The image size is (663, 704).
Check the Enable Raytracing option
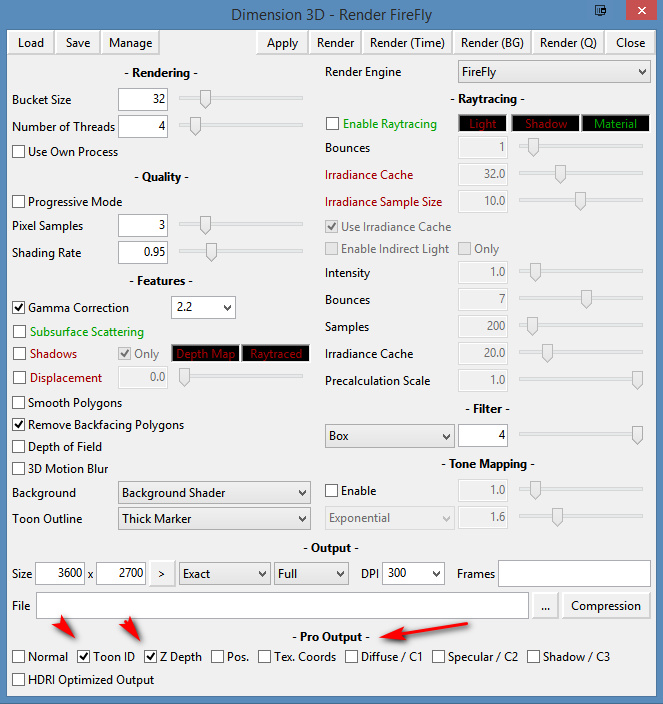pyautogui.click(x=332, y=124)
